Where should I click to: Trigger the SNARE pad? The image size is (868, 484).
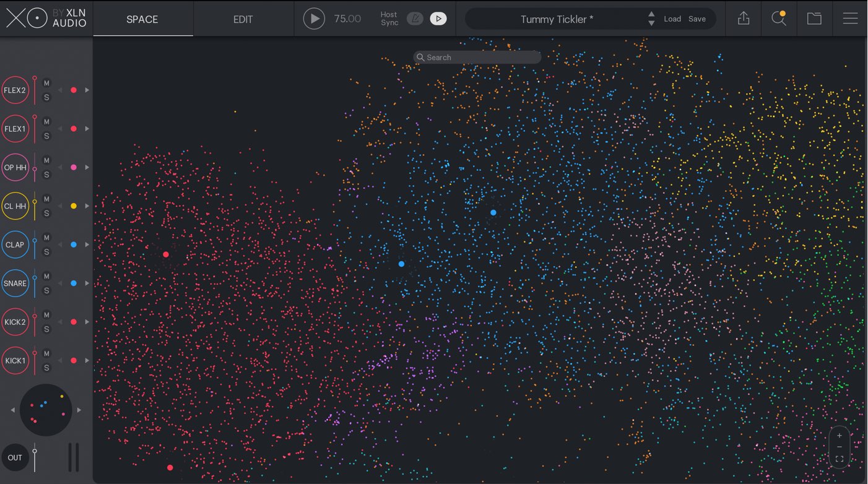[15, 283]
